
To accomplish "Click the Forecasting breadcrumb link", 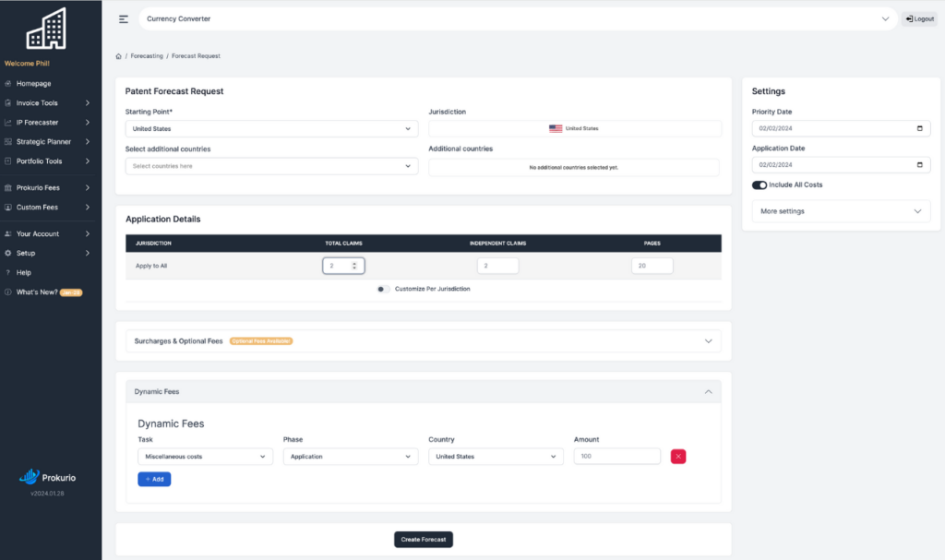I will point(147,56).
